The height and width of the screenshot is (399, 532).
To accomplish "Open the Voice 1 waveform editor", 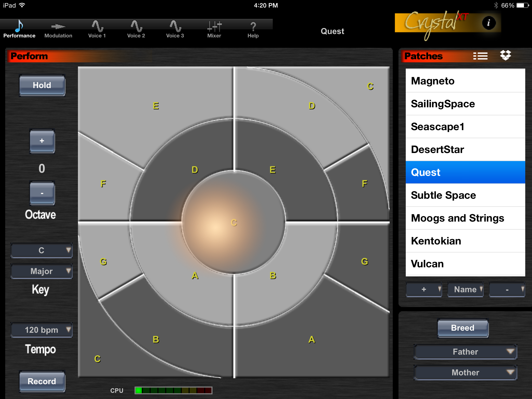I will coord(97,29).
